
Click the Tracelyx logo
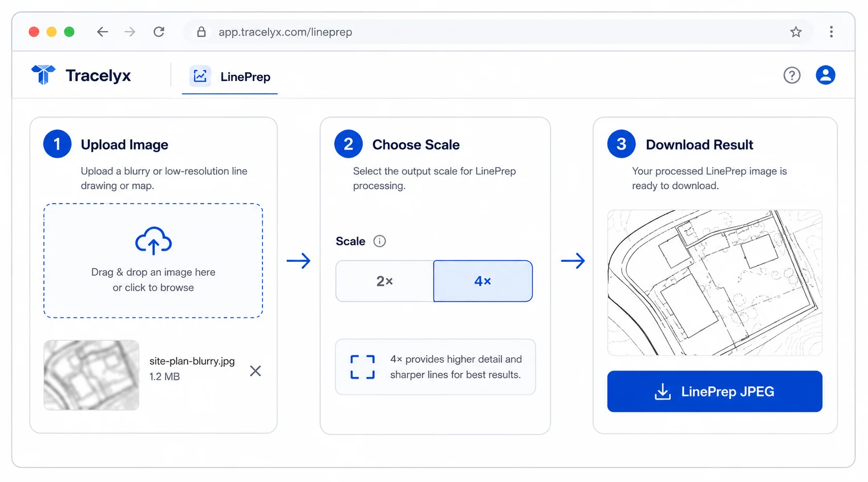(x=43, y=75)
